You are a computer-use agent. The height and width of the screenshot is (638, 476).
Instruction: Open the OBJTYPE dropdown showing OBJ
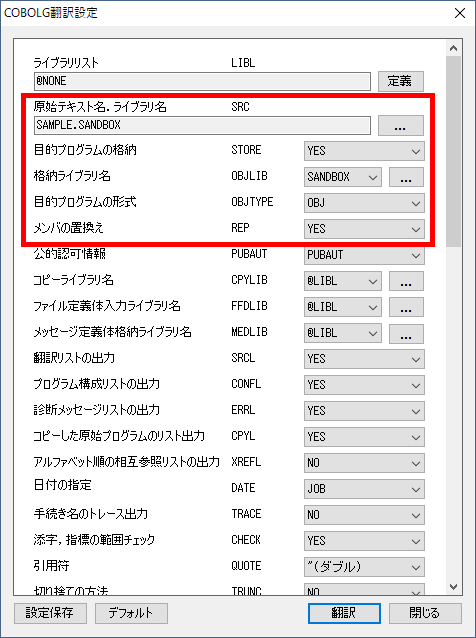pos(364,203)
